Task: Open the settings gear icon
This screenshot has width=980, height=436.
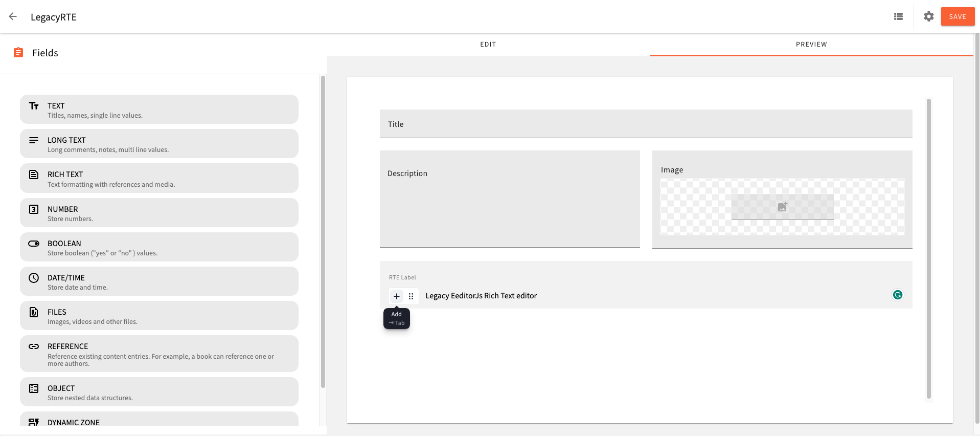Action: click(928, 17)
